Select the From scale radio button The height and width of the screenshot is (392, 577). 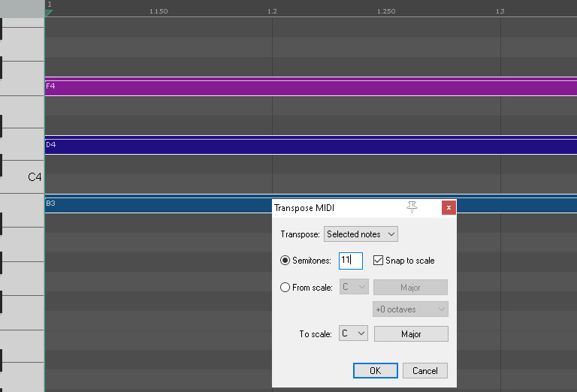[285, 287]
